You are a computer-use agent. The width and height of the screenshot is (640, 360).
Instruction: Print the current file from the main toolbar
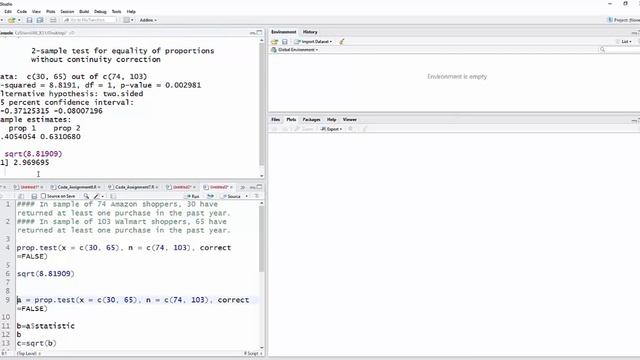tap(53, 20)
